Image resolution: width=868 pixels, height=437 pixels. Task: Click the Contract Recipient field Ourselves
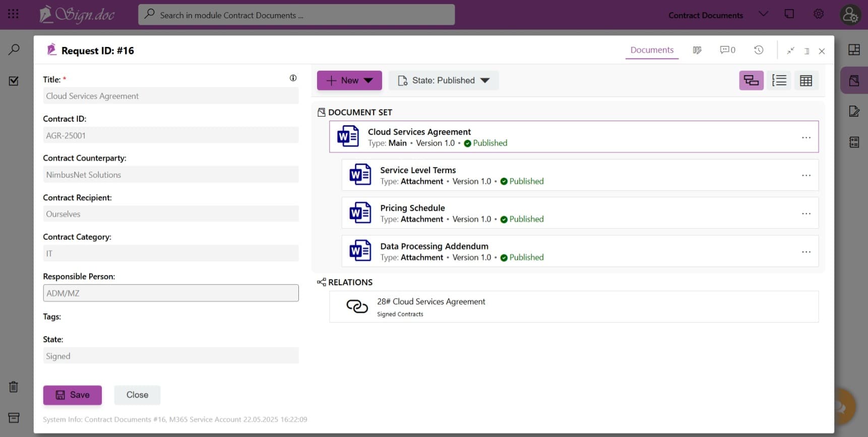pyautogui.click(x=171, y=214)
